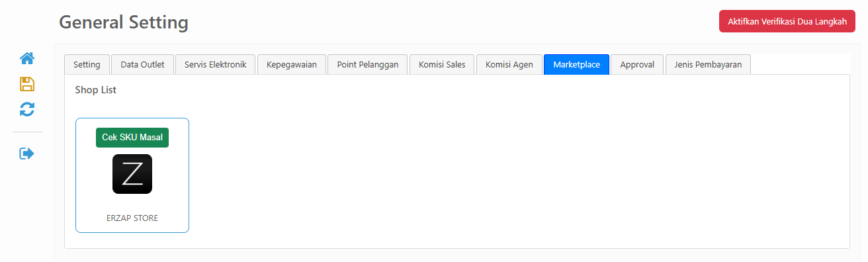The width and height of the screenshot is (868, 262).
Task: Open the Data Outlet tab
Action: [x=142, y=64]
